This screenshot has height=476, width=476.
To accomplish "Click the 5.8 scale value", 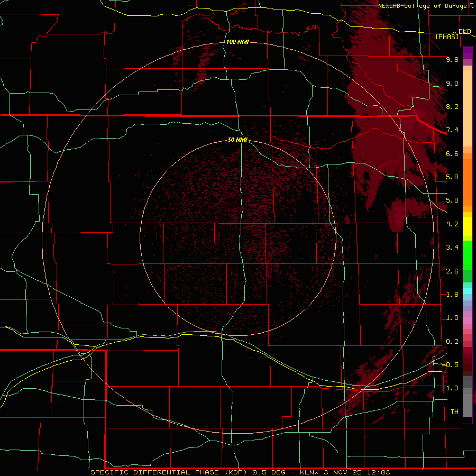I will click(x=452, y=177).
